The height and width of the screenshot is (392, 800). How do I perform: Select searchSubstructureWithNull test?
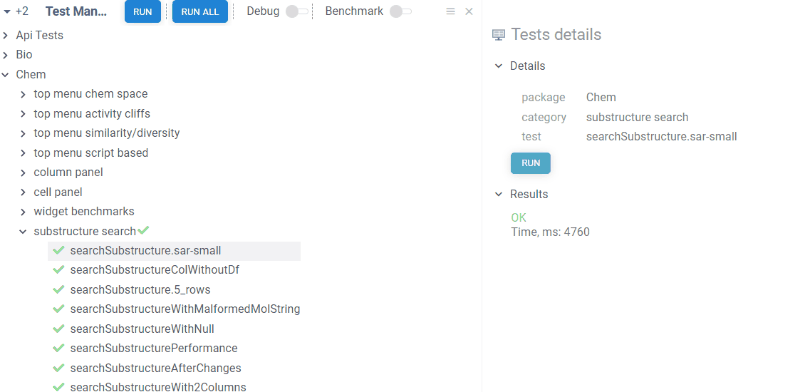142,329
